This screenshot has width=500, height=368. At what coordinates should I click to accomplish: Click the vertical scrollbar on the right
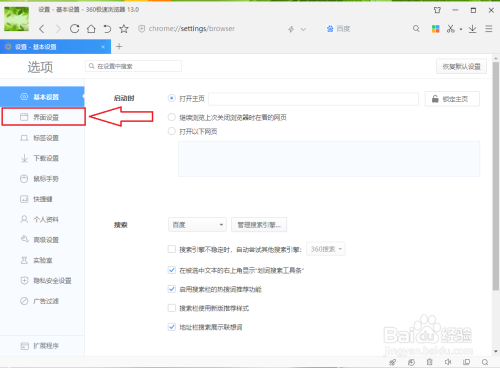coord(496,176)
